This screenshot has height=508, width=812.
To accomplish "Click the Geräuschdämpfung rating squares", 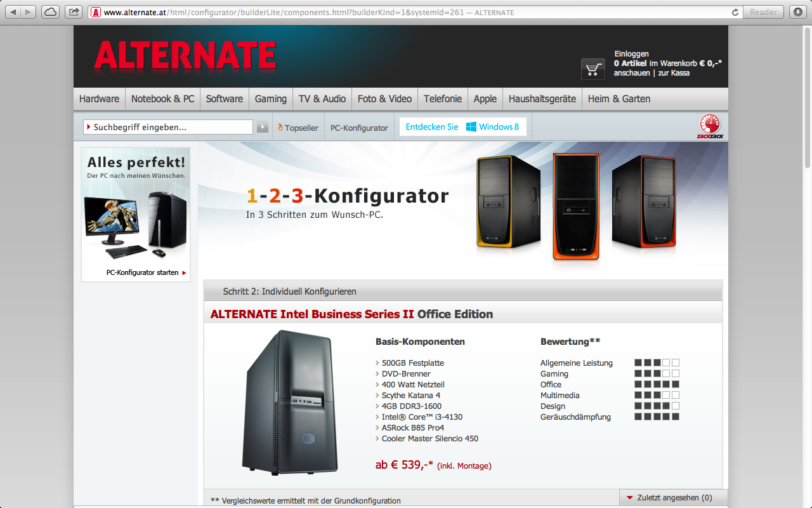I will [657, 417].
